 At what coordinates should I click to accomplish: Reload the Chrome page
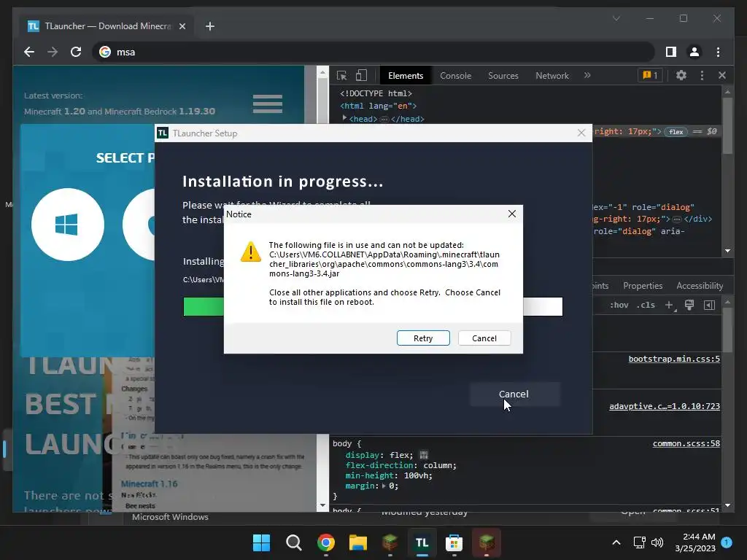(76, 52)
